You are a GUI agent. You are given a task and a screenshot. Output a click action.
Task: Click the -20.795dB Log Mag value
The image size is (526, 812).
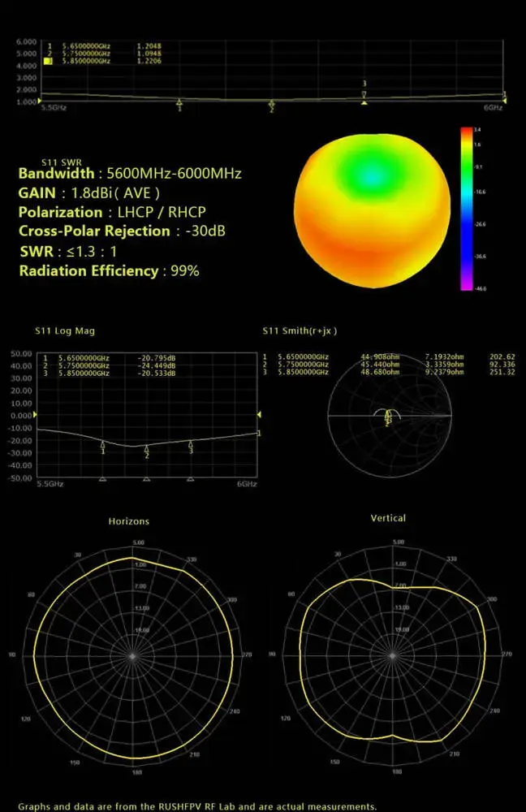point(157,358)
